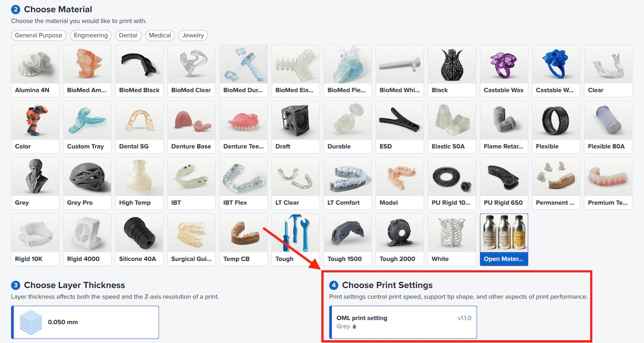This screenshot has width=644, height=343.
Task: Select the Tough 1500 material
Action: click(x=347, y=239)
